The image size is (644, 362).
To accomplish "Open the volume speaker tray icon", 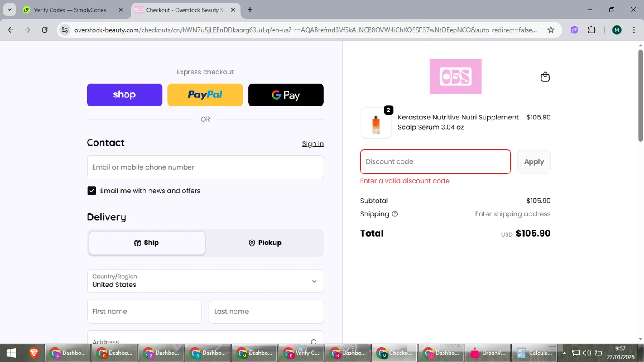I will tap(587, 353).
